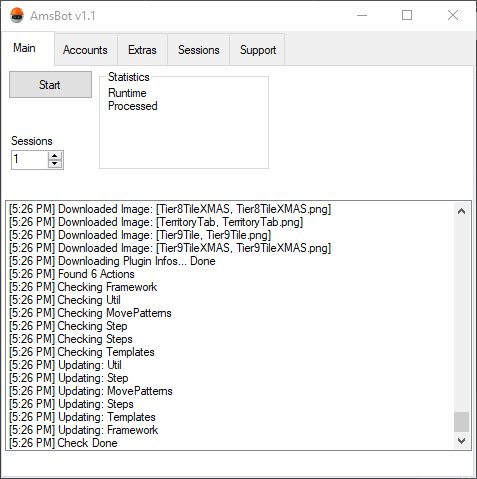
Task: Select the 'Checking MovePatterns' log line
Action: pos(90,313)
